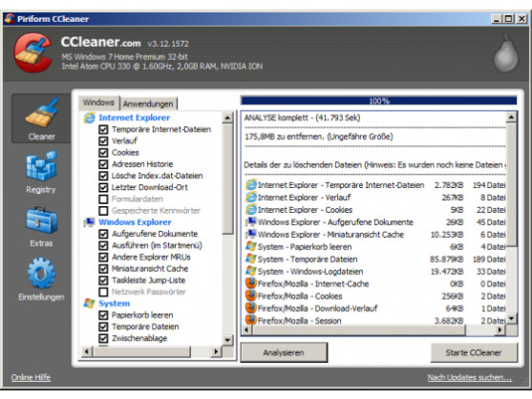Select the Firefox/Mozilla - Session result icon
Image resolution: width=532 pixels, height=399 pixels.
click(251, 320)
